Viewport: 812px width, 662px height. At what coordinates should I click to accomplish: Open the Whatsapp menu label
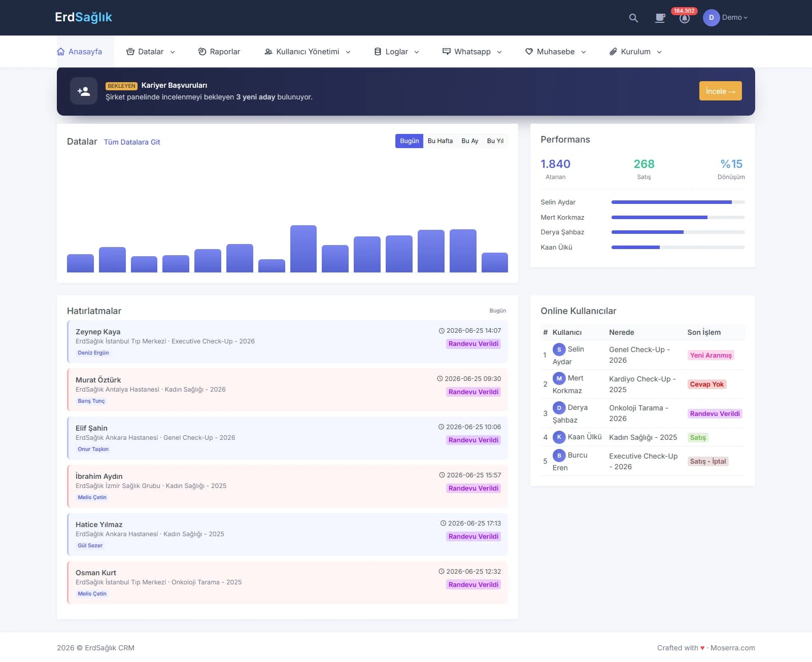(x=472, y=52)
